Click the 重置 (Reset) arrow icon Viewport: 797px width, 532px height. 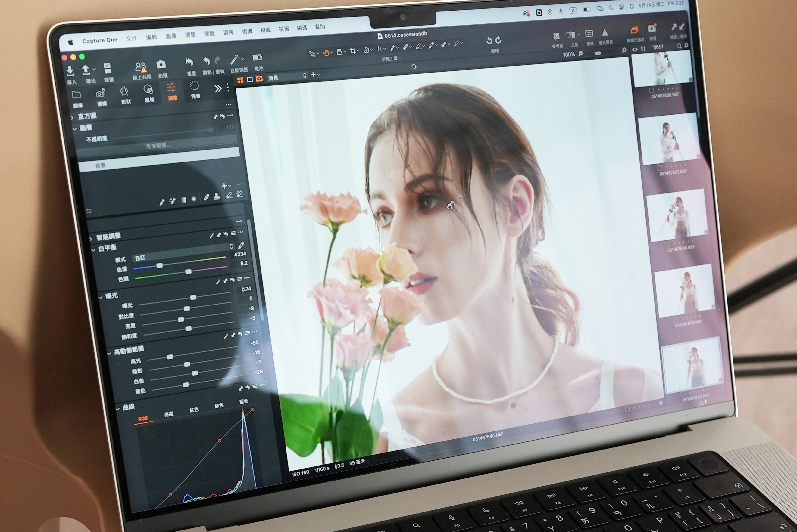[189, 62]
